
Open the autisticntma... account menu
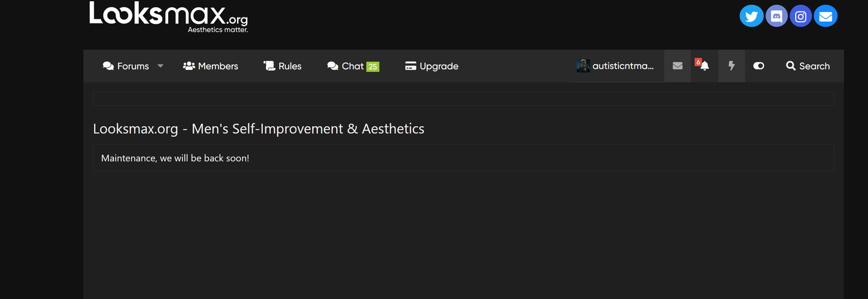617,66
